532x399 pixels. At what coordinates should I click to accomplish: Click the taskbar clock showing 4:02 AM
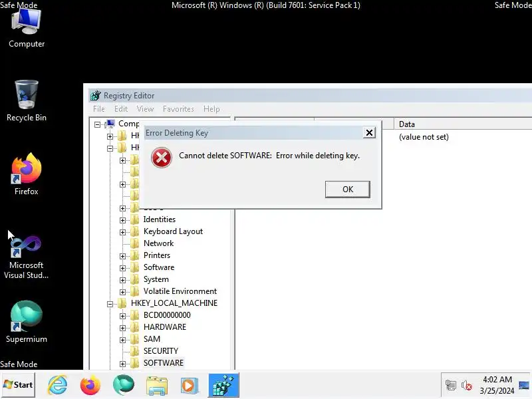(x=497, y=385)
